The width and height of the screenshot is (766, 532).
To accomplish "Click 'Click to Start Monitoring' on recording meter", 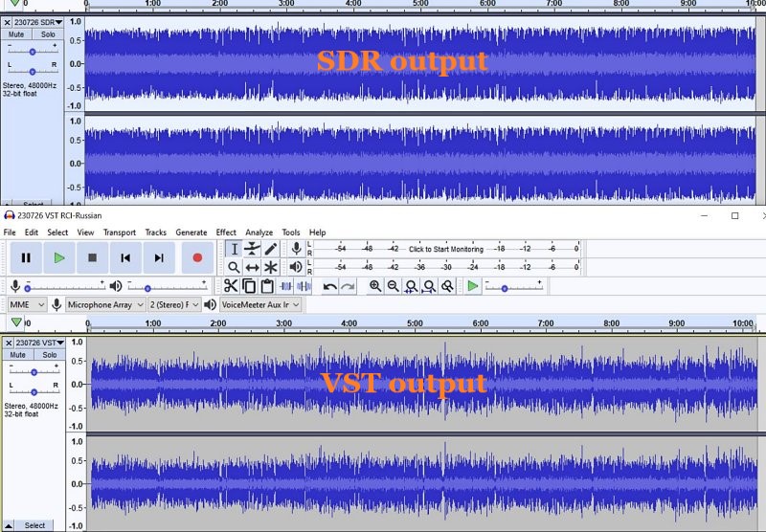I will 446,249.
